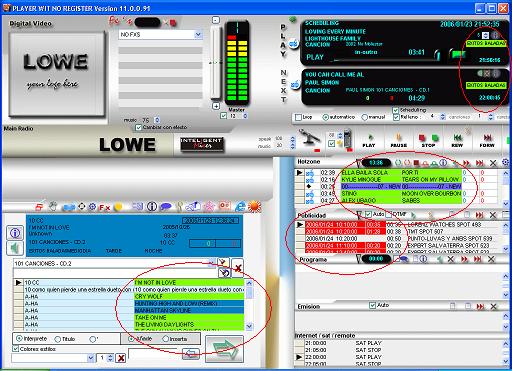Click the REW rewind button
The width and height of the screenshot is (512, 371).
(457, 140)
